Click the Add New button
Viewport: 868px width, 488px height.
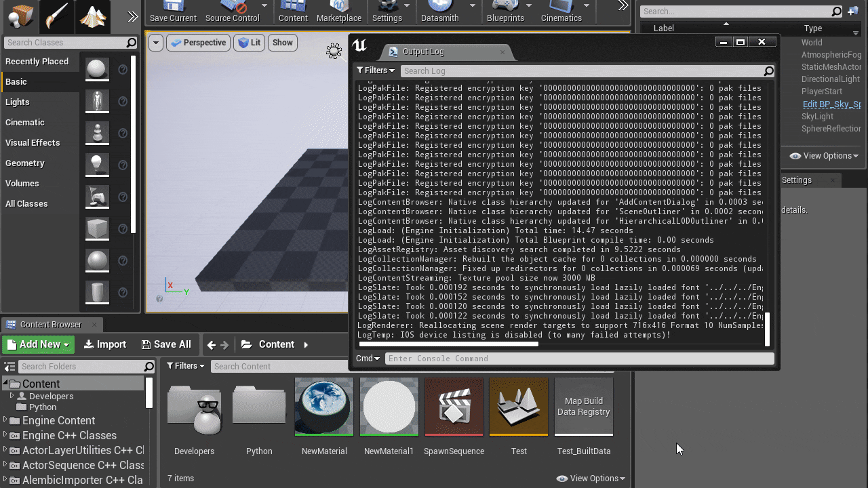click(38, 344)
